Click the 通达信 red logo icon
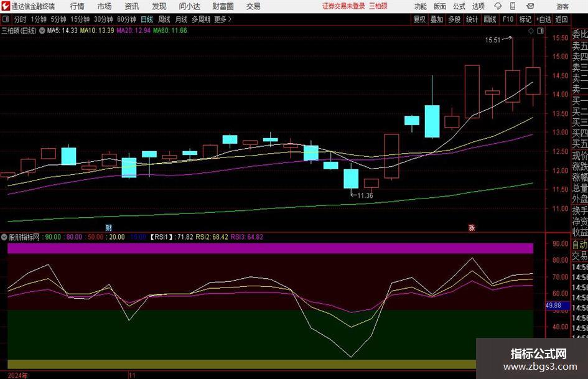This screenshot has width=588, height=379. 5,6
